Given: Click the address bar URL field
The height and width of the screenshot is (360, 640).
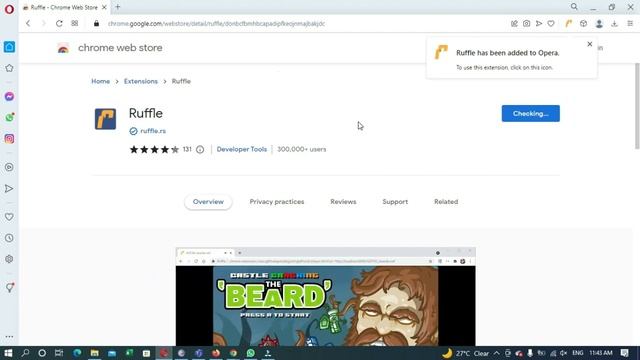Looking at the screenshot, I should tap(216, 24).
